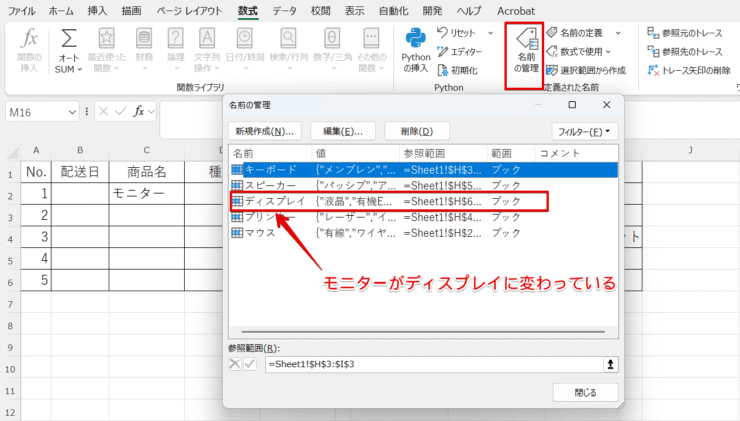Click Trace Precedents (参照元のトレース)
The width and height of the screenshot is (740, 421).
click(685, 33)
